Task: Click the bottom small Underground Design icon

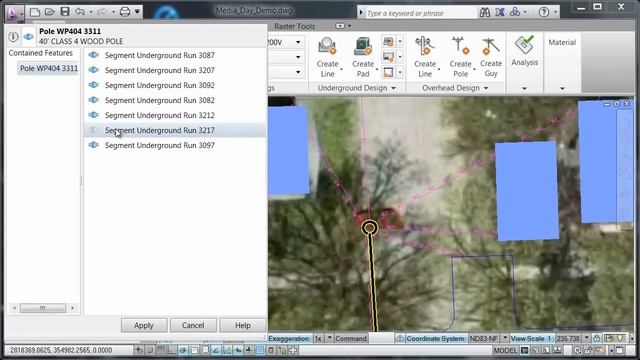Action: 388,72
